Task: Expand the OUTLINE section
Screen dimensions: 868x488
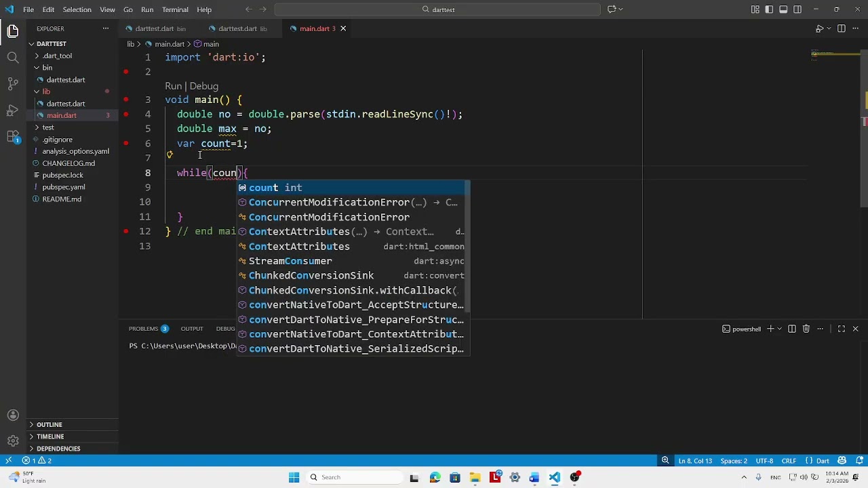Action: [50, 425]
